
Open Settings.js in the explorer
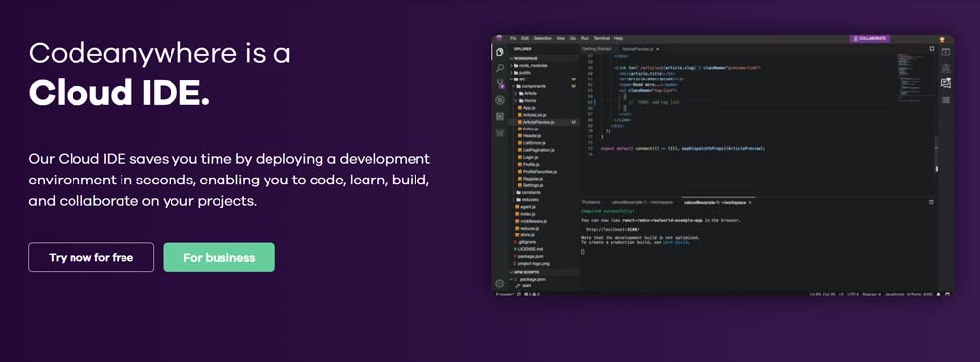click(533, 185)
